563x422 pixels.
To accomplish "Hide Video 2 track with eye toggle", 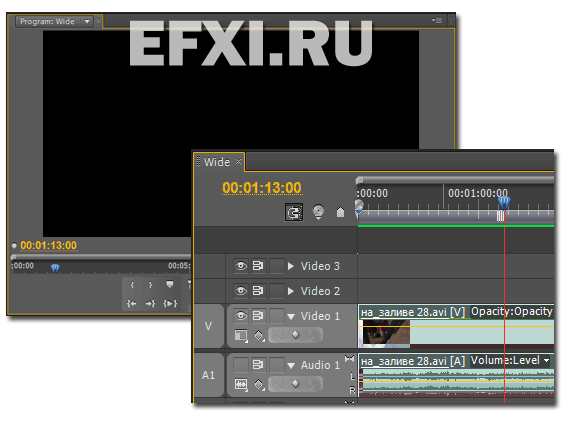I will [x=241, y=291].
